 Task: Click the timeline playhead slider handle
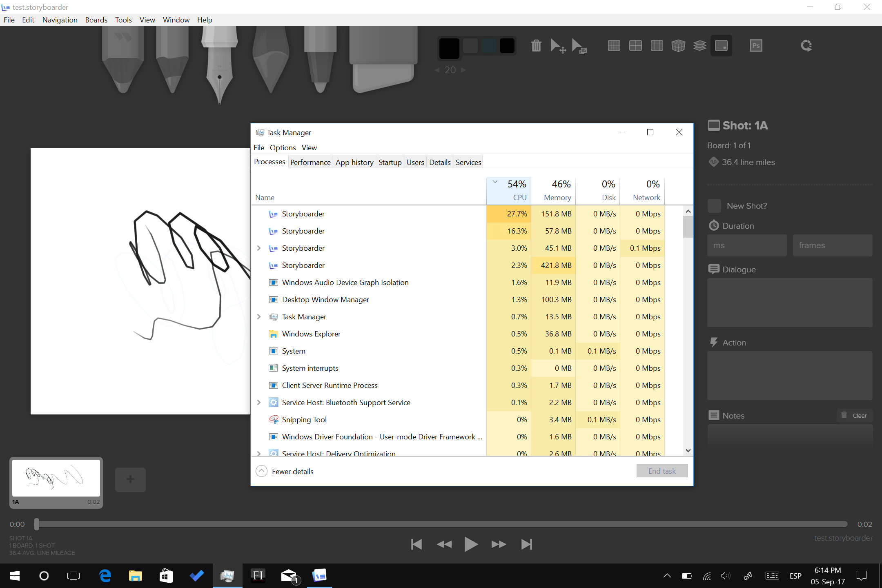(x=37, y=524)
